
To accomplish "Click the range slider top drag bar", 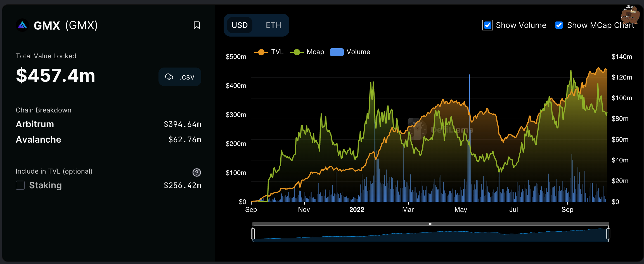I will pyautogui.click(x=430, y=224).
